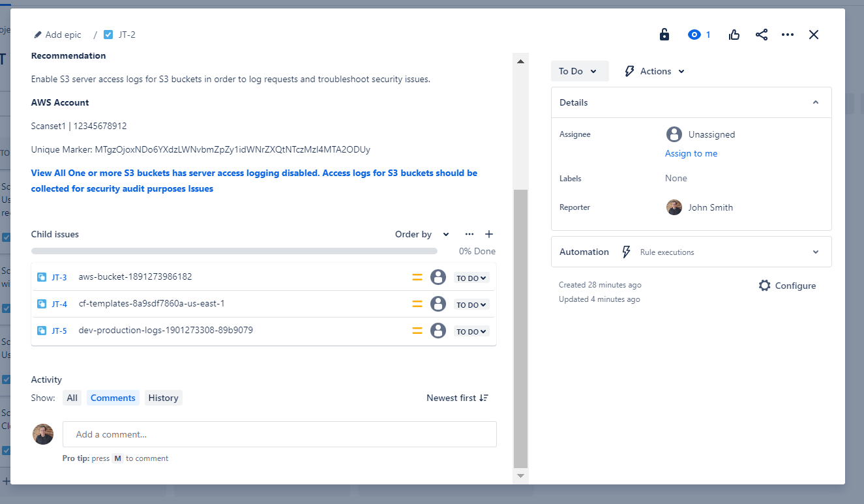Switch to the History tab
Image resolution: width=864 pixels, height=504 pixels.
(163, 398)
